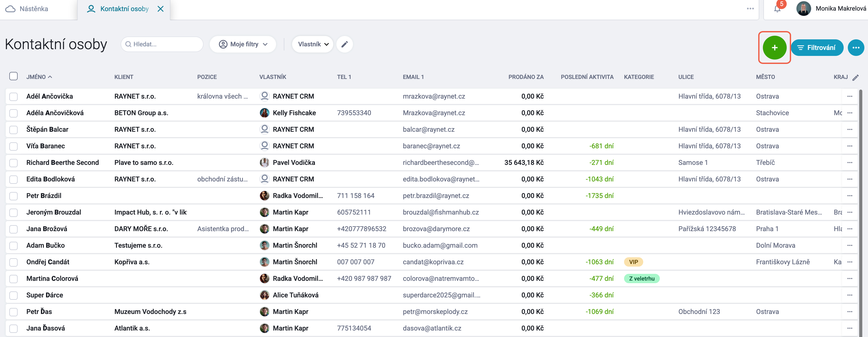The width and height of the screenshot is (868, 337).
Task: Toggle the select-all checkbox in header
Action: click(x=13, y=76)
